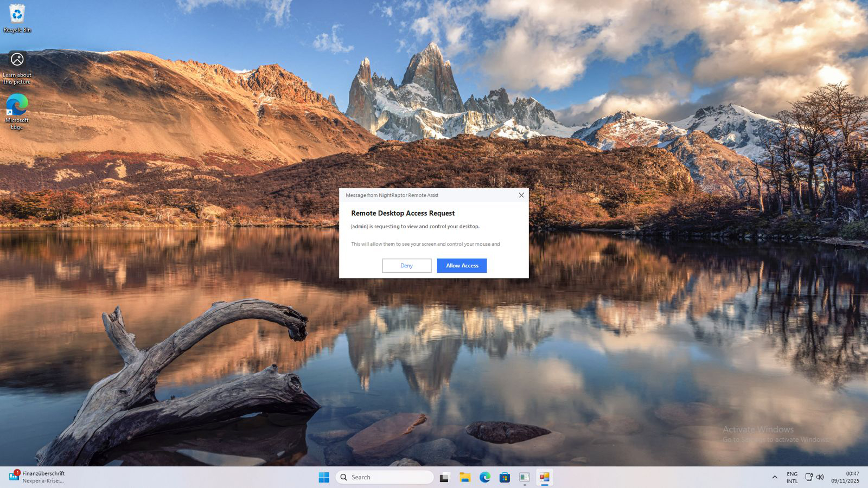Open the volume speaker tray icon

(820, 477)
